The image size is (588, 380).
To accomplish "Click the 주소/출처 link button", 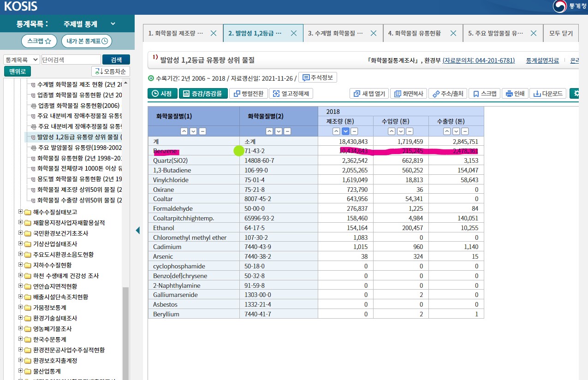I will click(x=448, y=94).
